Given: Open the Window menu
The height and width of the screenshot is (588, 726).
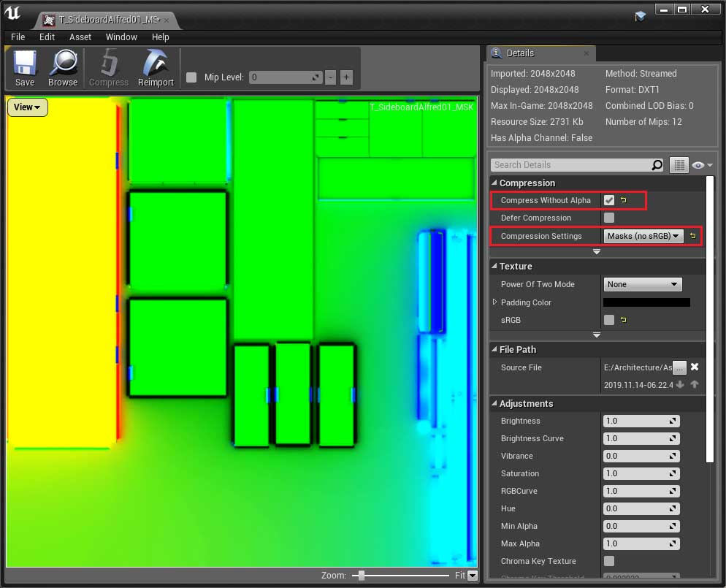Looking at the screenshot, I should click(121, 37).
